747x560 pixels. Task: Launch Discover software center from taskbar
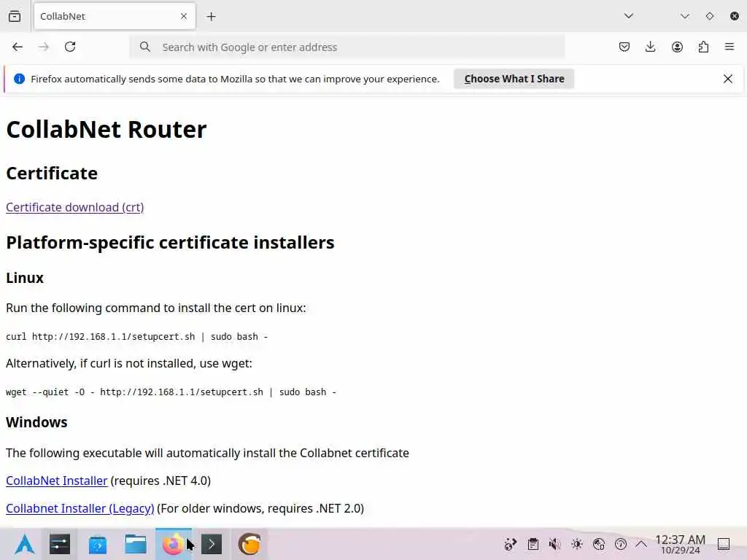[x=98, y=544]
